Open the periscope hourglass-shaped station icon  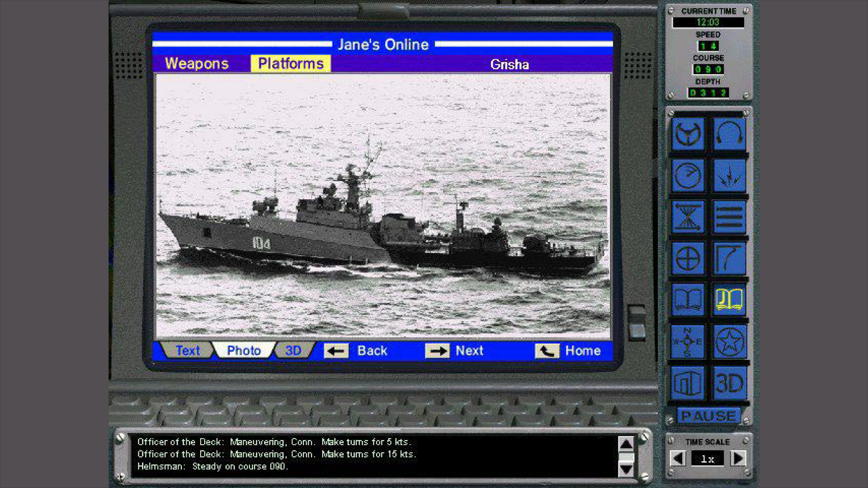pyautogui.click(x=688, y=217)
